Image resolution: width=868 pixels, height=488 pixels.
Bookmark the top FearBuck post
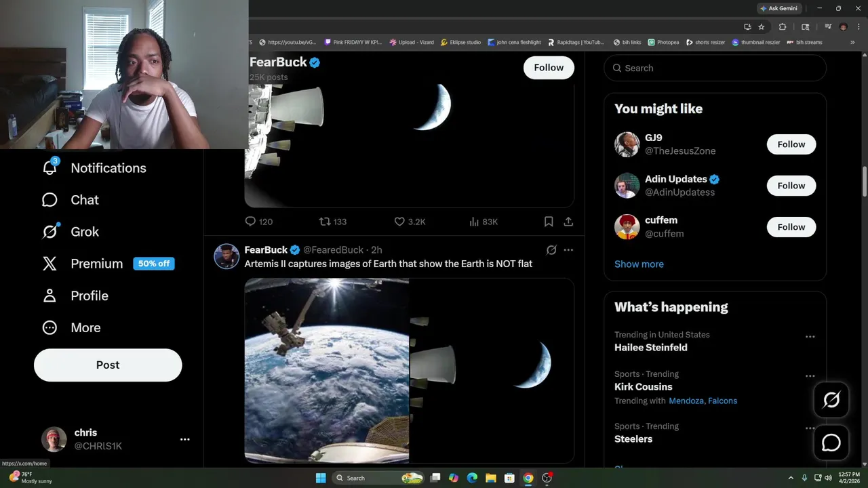coord(549,222)
